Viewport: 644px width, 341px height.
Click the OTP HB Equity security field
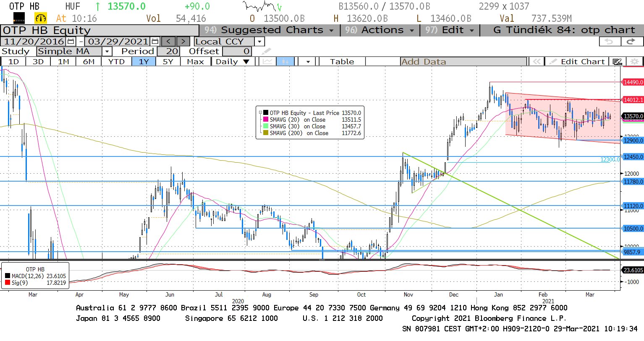(99, 30)
